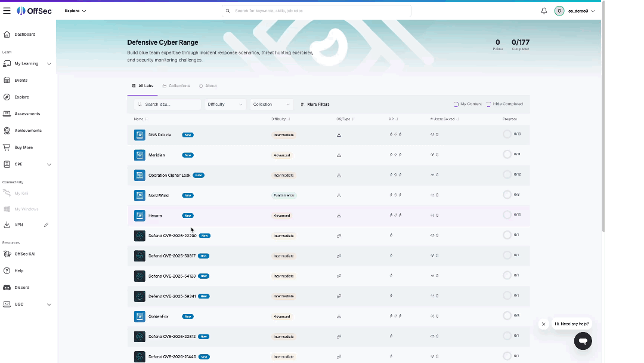Click the Meridian download icon
Viewport: 644px width, 363px height.
coord(339,155)
